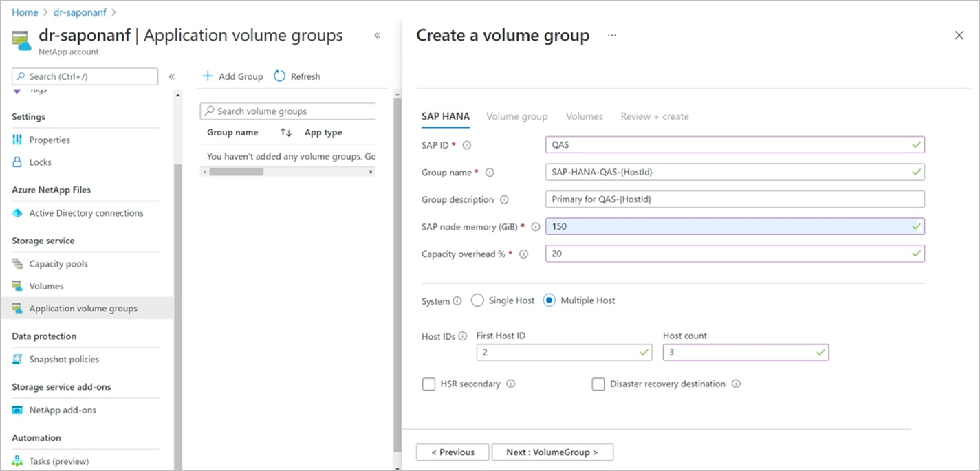The width and height of the screenshot is (980, 471).
Task: Click the Home breadcrumb link
Action: coord(25,12)
